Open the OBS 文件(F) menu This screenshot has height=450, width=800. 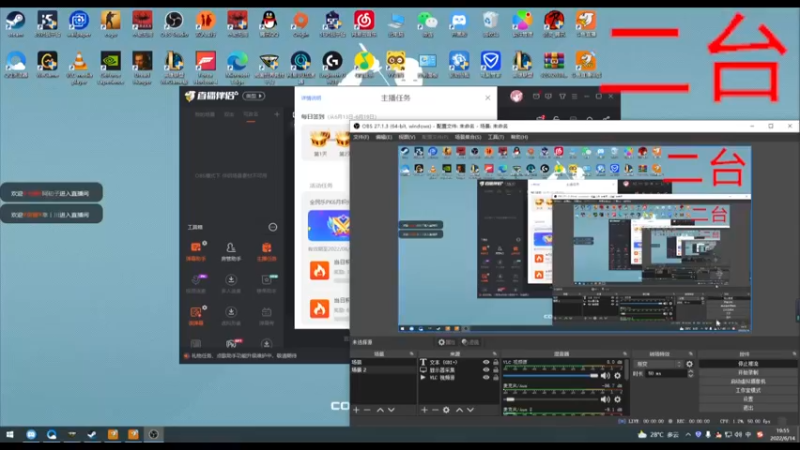click(361, 137)
